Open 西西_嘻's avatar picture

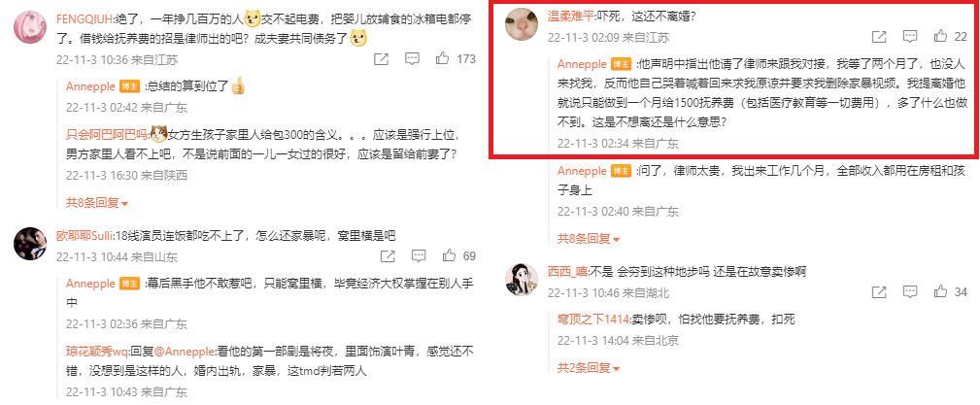coord(522,278)
